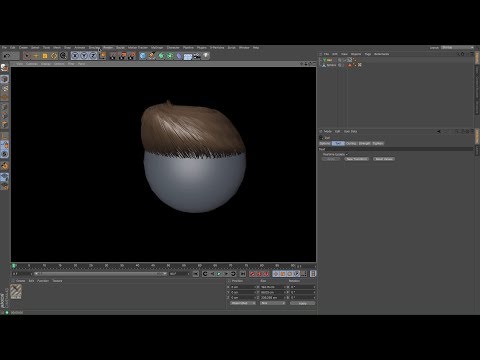
Task: Click the hair material tag on Hair object
Action: click(350, 60)
